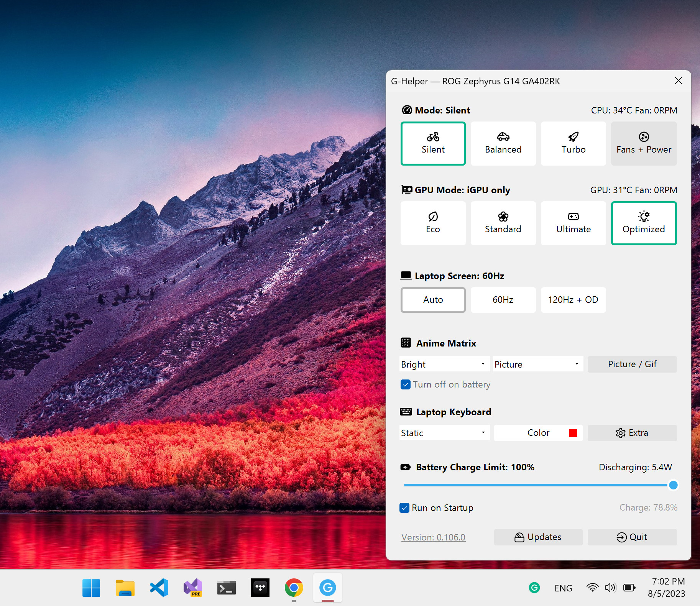Open the Version: 0.106.0 link

tap(433, 537)
